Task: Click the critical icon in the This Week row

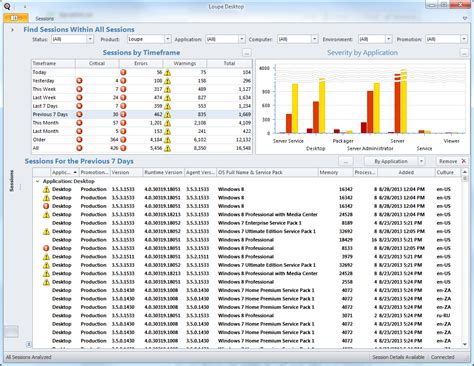Action: (79, 89)
